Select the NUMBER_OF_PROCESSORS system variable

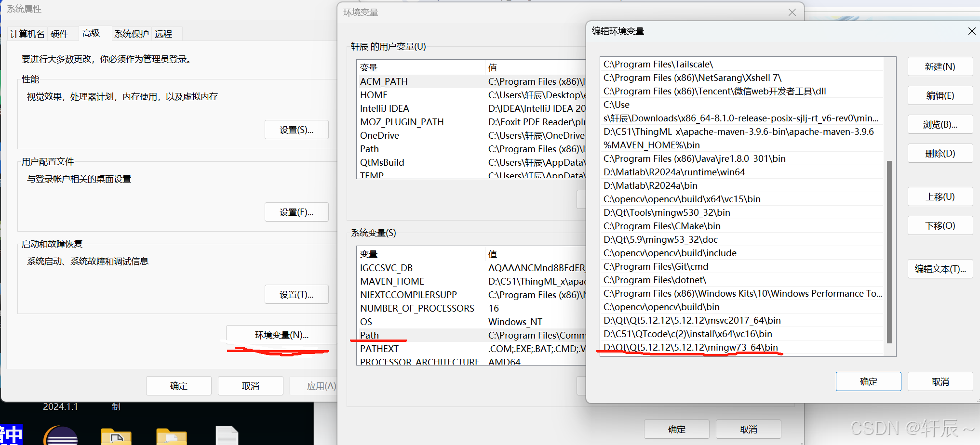pyautogui.click(x=471, y=308)
